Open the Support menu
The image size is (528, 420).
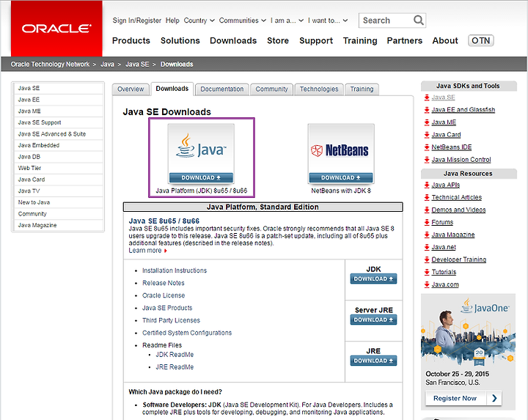click(316, 41)
